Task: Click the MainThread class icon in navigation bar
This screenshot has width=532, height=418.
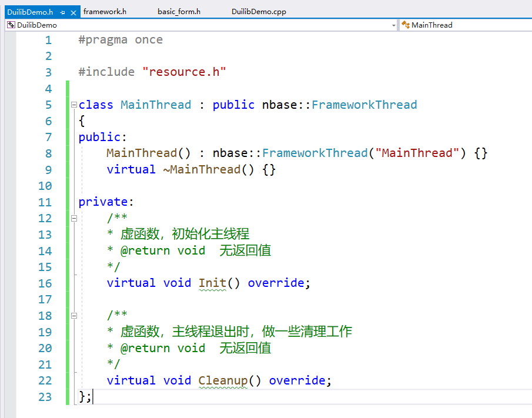Action: [406, 25]
